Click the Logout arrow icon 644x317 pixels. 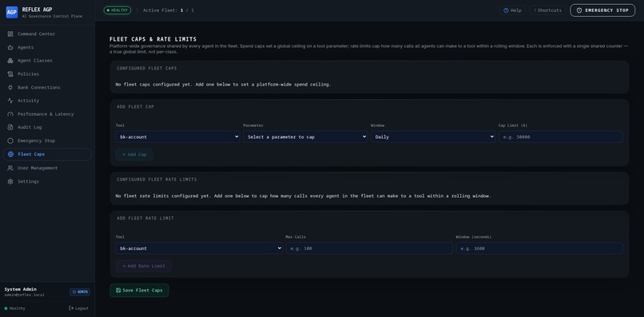[71, 308]
